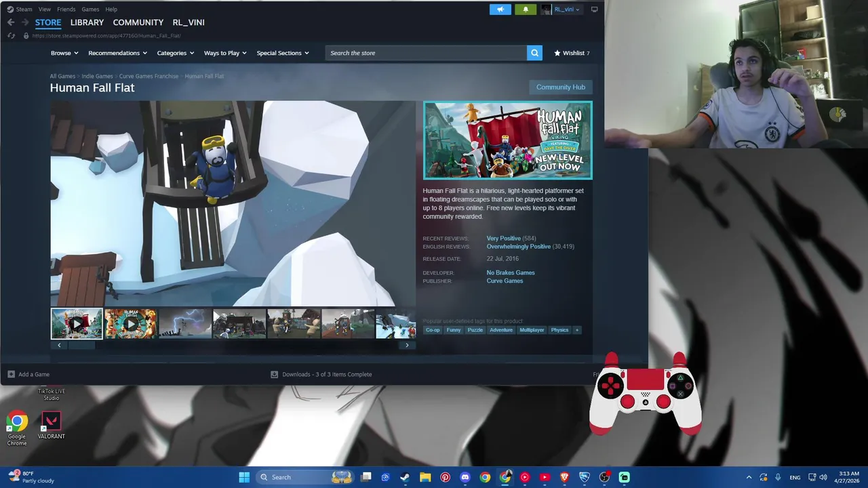This screenshot has width=868, height=488.
Task: Select the STORE tab
Action: tap(48, 22)
